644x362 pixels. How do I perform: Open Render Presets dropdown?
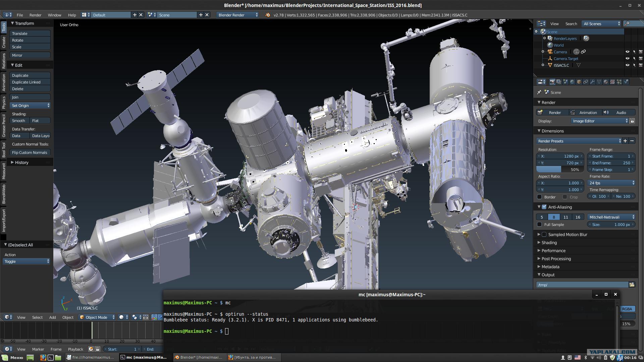pos(579,141)
